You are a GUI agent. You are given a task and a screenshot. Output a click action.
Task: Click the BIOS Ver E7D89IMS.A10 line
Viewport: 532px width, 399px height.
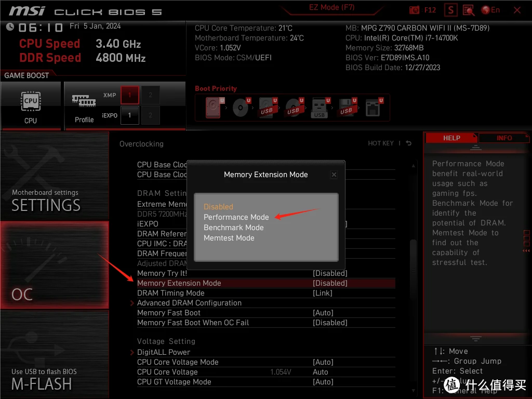pyautogui.click(x=388, y=58)
